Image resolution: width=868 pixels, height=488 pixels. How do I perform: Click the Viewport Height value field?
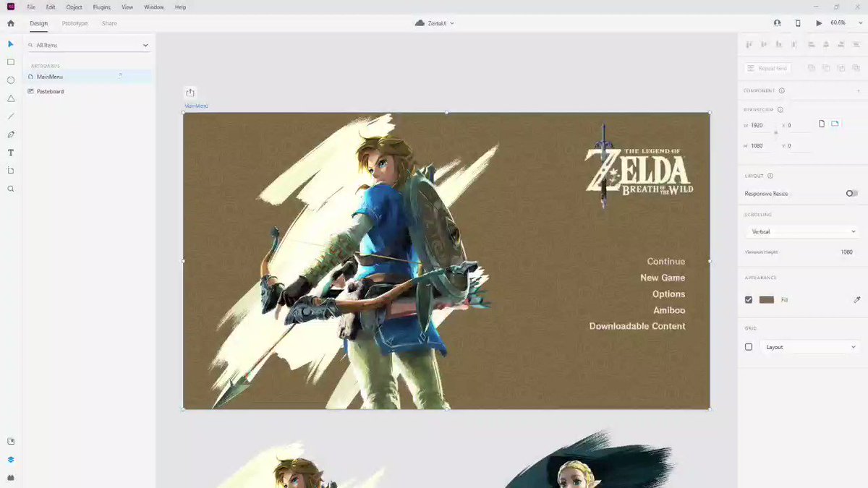[846, 252]
